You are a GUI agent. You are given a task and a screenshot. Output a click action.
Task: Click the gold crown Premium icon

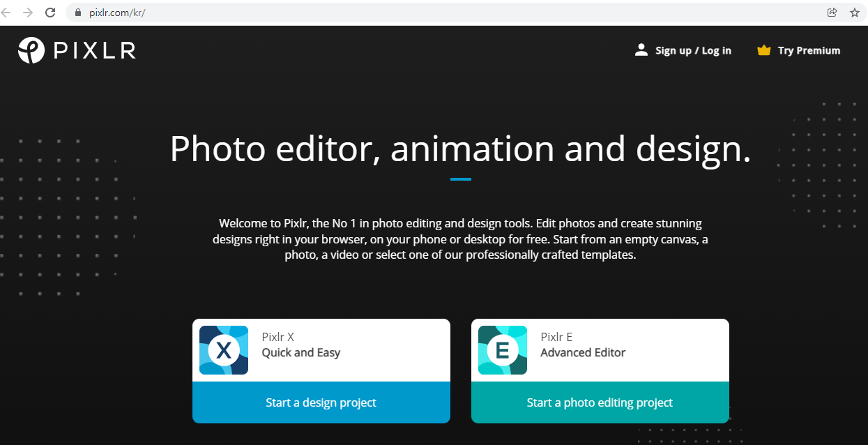pyautogui.click(x=764, y=50)
